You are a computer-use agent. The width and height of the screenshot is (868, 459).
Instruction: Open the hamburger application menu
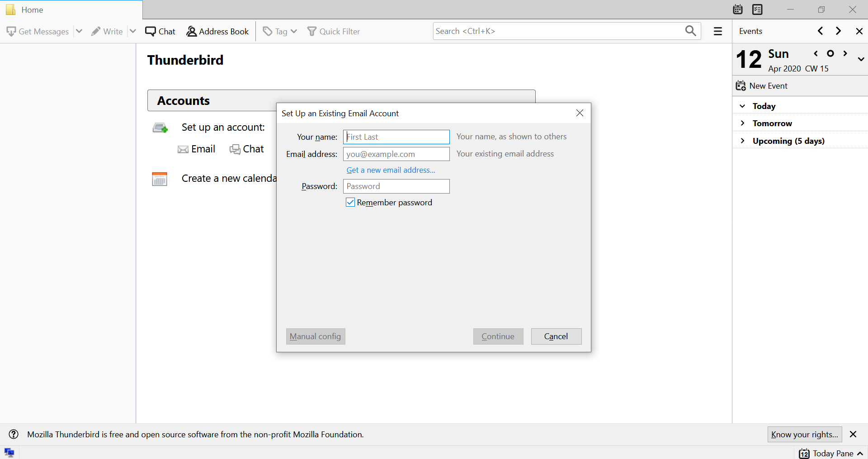(718, 31)
